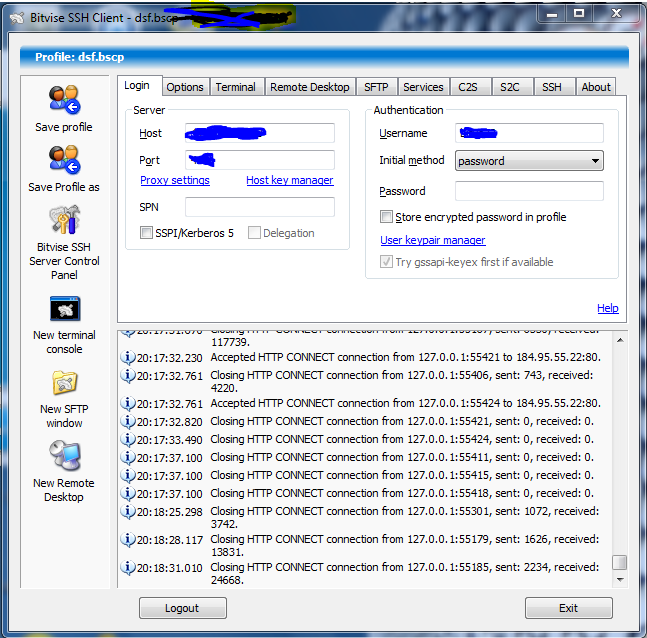Click info icon of 20:17:32.820 log entry
The image size is (647, 638).
point(128,421)
